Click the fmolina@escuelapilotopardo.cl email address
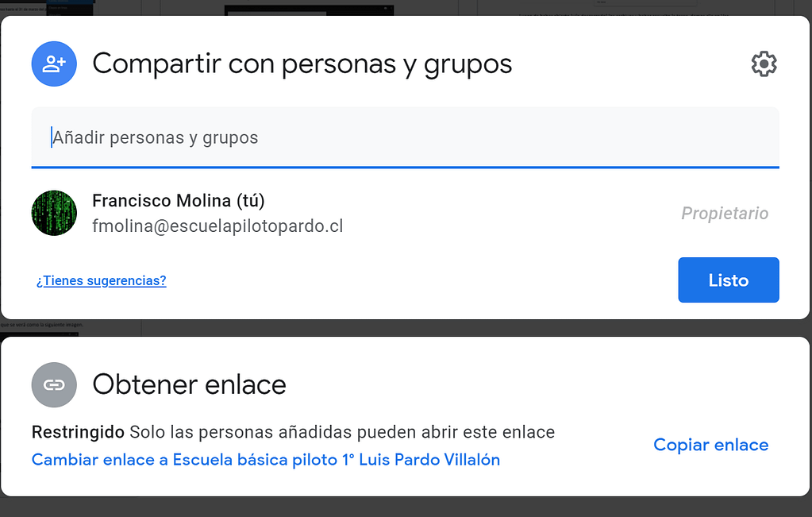 217,226
